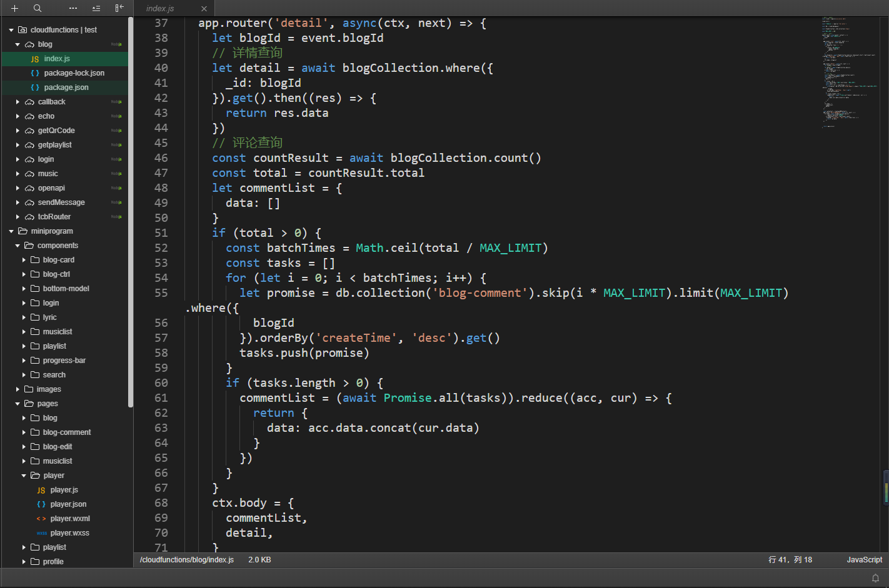The width and height of the screenshot is (889, 588).
Task: Open the three-dots more options menu
Action: (x=73, y=8)
